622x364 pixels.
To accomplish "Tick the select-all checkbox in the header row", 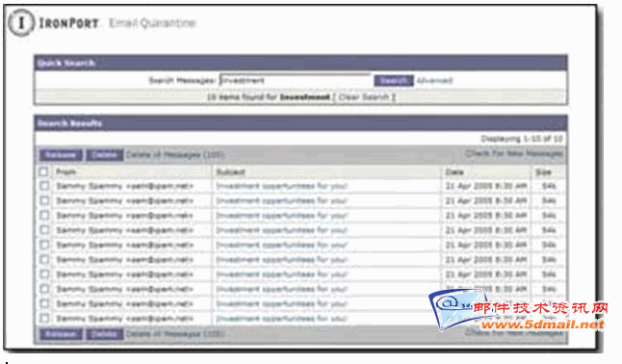I will pyautogui.click(x=43, y=171).
